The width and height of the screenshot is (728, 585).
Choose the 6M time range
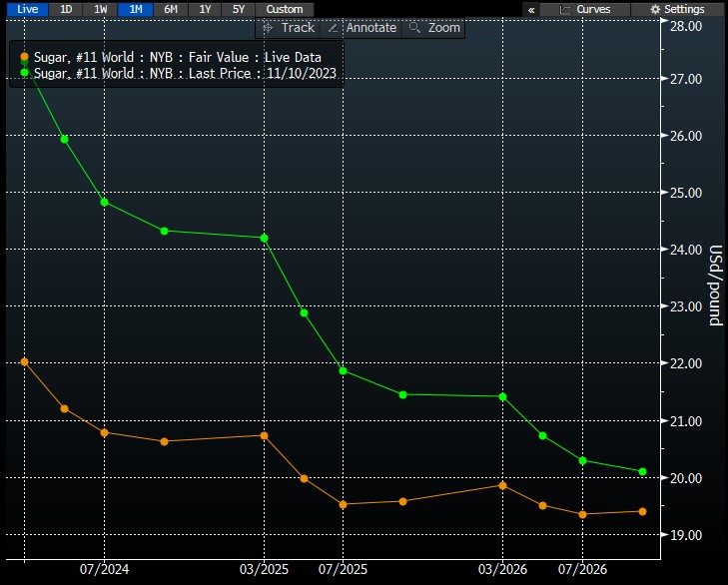172,9
